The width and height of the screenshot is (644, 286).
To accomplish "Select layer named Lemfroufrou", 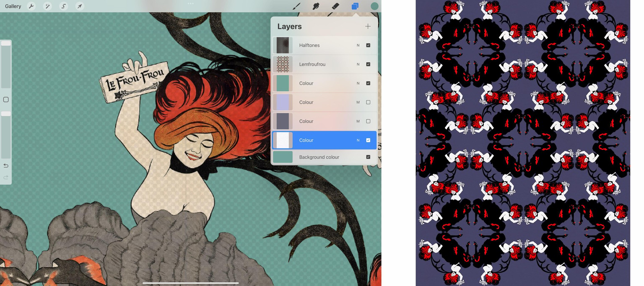I will tap(312, 64).
